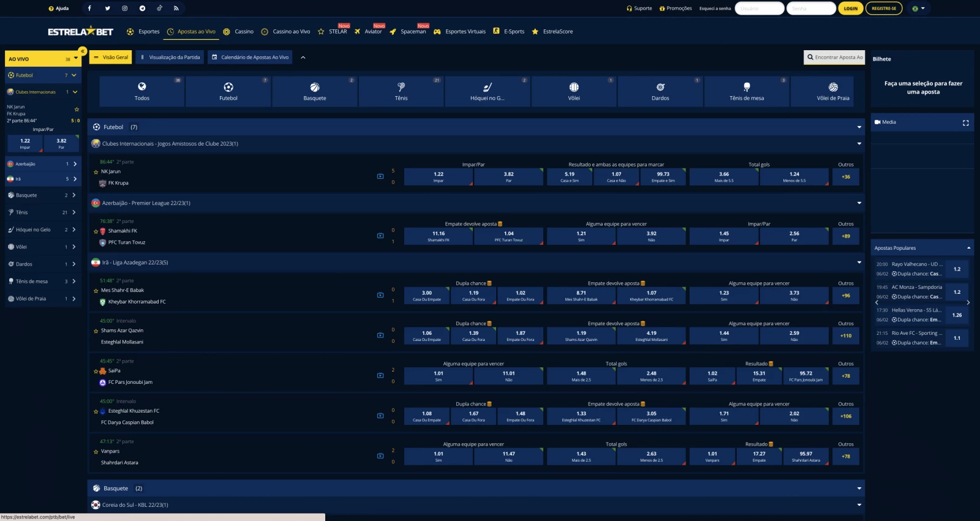This screenshot has width=980, height=521.
Task: Collapse sidebar with yellow arrow button
Action: [x=82, y=51]
